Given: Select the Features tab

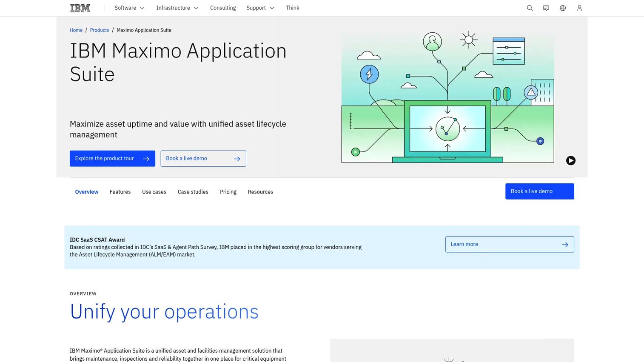Looking at the screenshot, I should 120,192.
